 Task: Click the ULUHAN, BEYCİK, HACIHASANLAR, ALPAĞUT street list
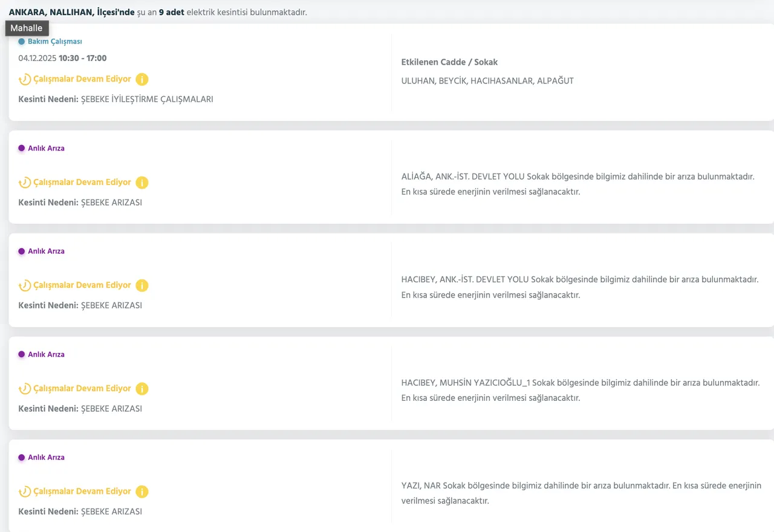pos(487,80)
